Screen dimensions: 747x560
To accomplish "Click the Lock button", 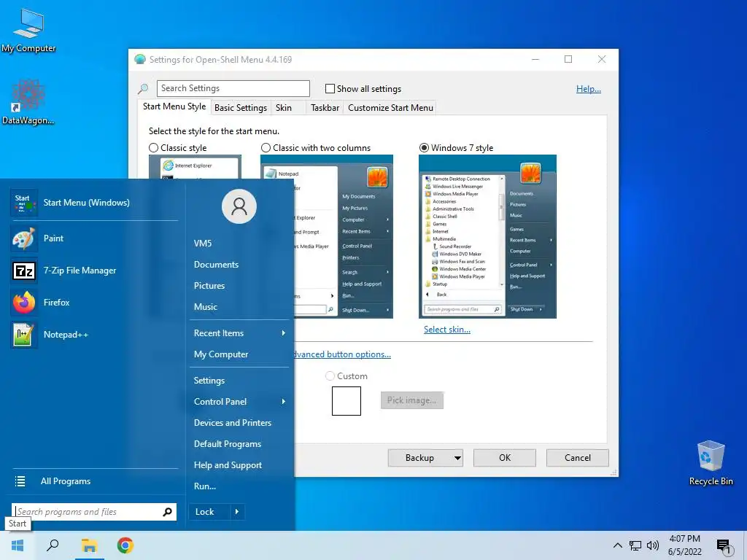I will coord(209,512).
